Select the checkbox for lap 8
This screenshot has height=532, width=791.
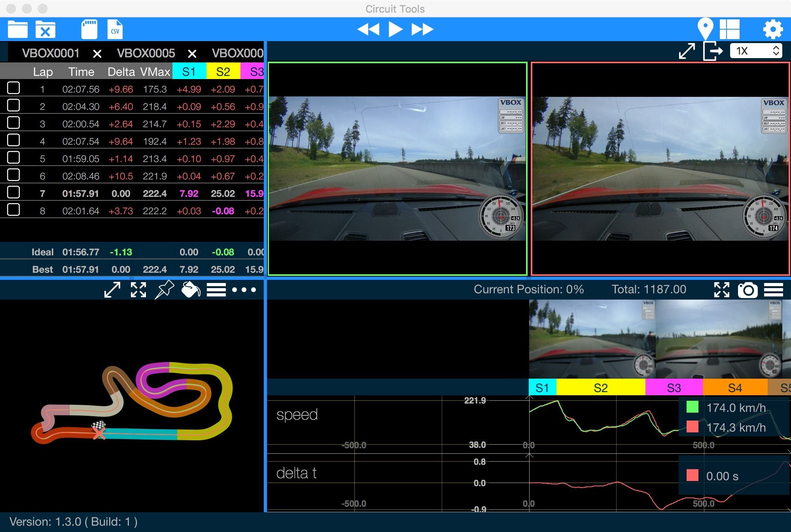coord(13,209)
